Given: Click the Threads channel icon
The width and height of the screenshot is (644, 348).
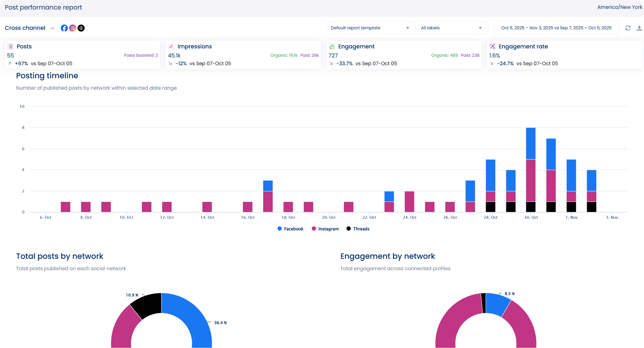Looking at the screenshot, I should click(81, 28).
